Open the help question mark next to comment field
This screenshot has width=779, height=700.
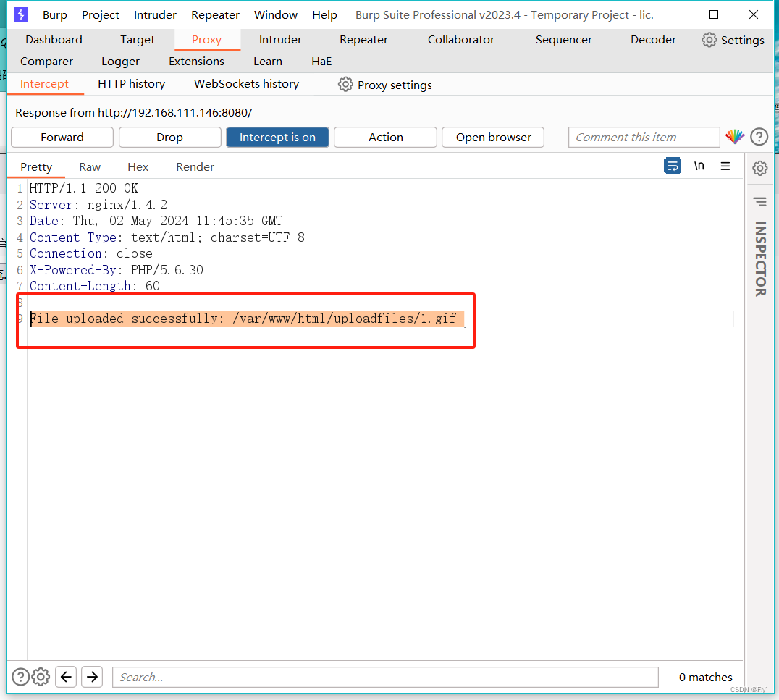(759, 136)
